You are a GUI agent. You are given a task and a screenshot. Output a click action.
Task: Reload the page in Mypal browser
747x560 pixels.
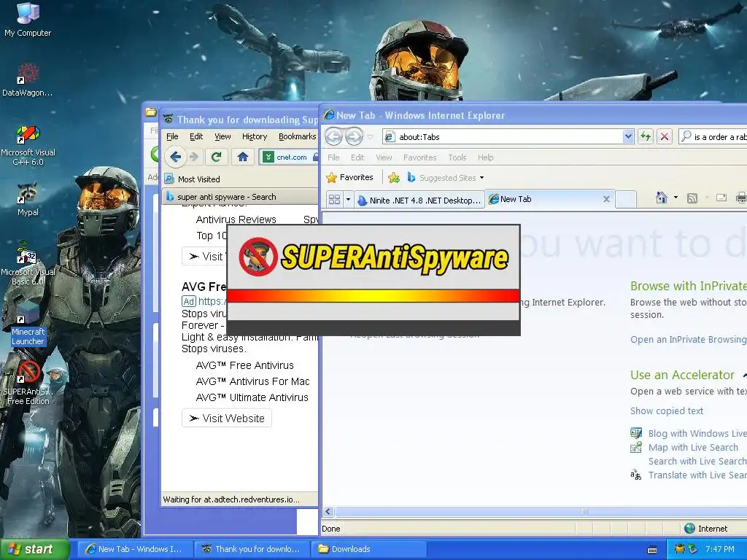(x=216, y=157)
